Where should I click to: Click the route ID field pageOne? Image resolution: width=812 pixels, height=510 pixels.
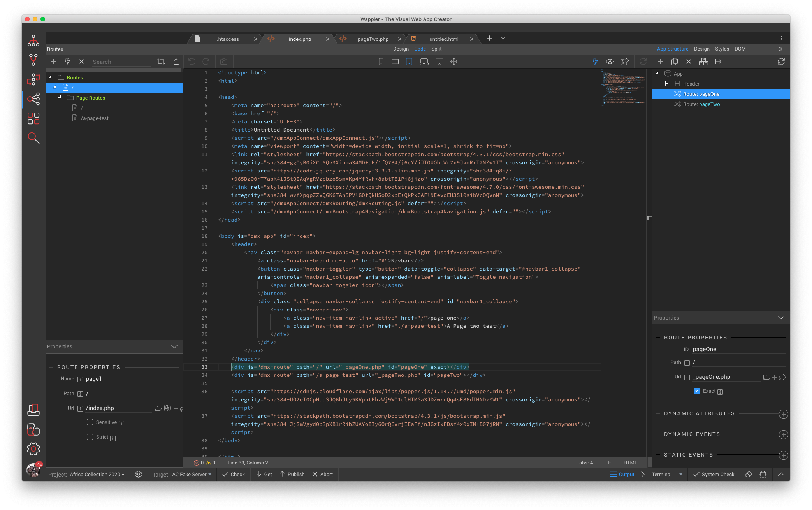739,349
